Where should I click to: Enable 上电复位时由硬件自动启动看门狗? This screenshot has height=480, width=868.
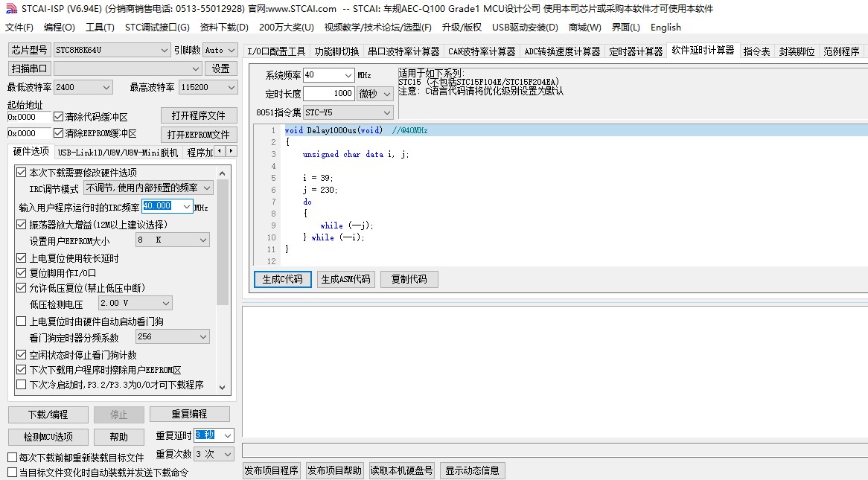pyautogui.click(x=21, y=321)
